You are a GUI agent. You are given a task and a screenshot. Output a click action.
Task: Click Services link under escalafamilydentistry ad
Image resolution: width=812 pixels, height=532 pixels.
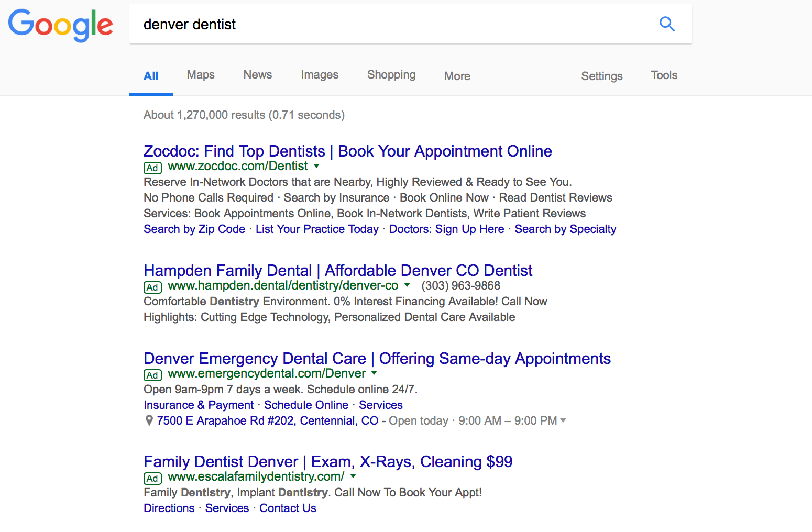tap(227, 508)
